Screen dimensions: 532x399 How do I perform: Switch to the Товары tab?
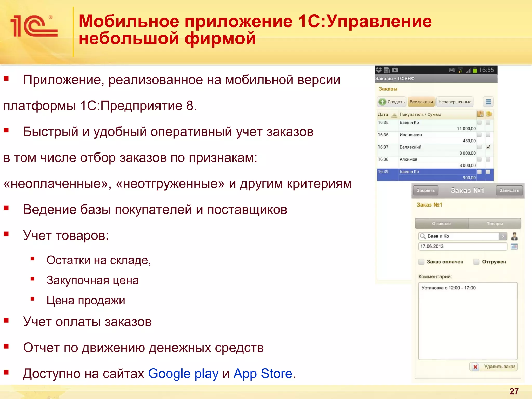coord(494,224)
